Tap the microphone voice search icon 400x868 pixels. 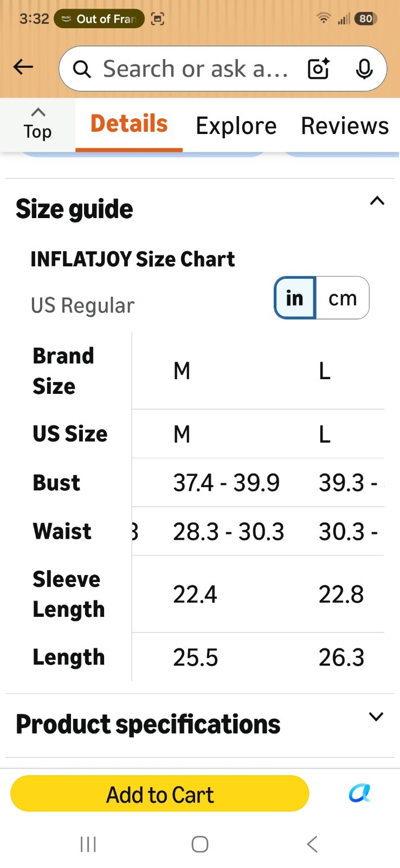point(364,69)
